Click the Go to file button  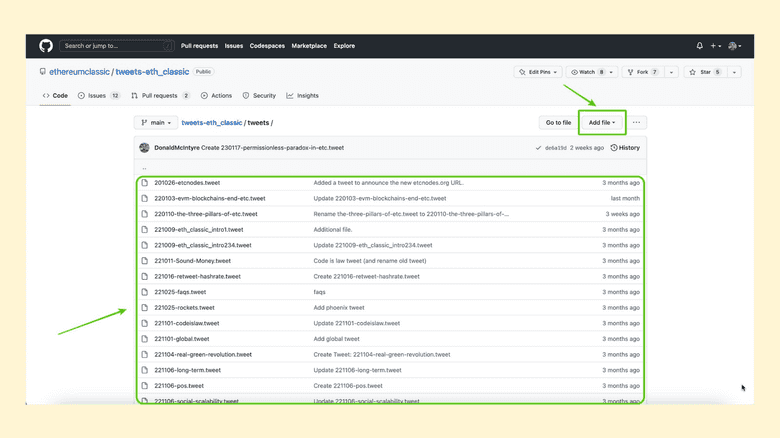tap(558, 123)
